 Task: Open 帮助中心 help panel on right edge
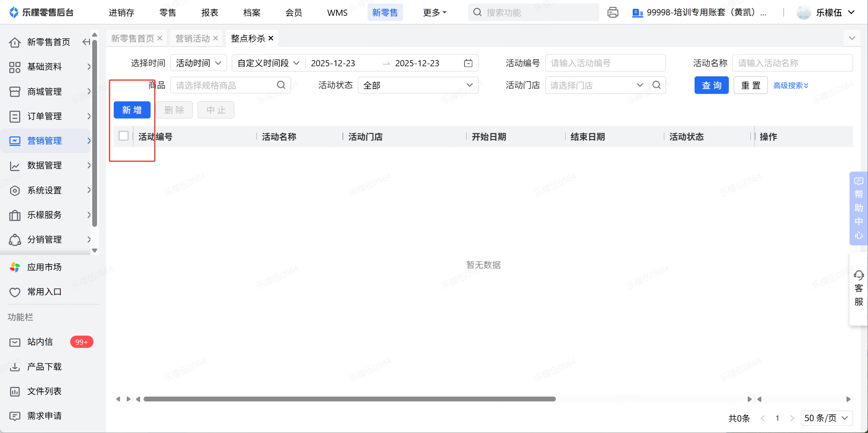(858, 208)
